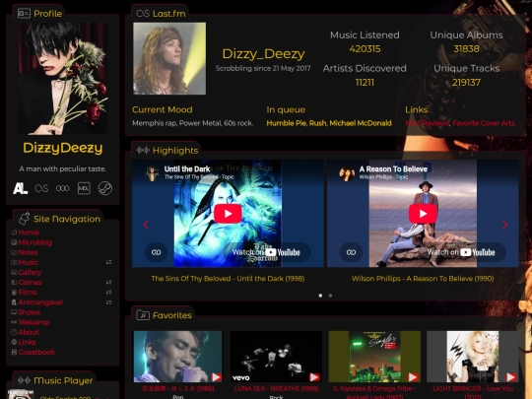532x399 pixels.
Task: Click Watch on YouTube for A Reason To Believe
Action: 461,252
